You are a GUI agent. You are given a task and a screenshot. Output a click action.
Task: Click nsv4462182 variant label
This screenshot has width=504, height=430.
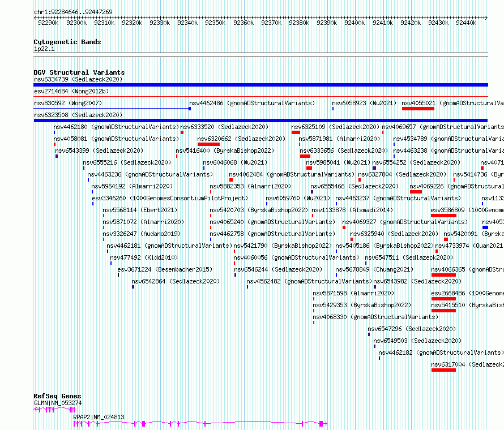441,352
